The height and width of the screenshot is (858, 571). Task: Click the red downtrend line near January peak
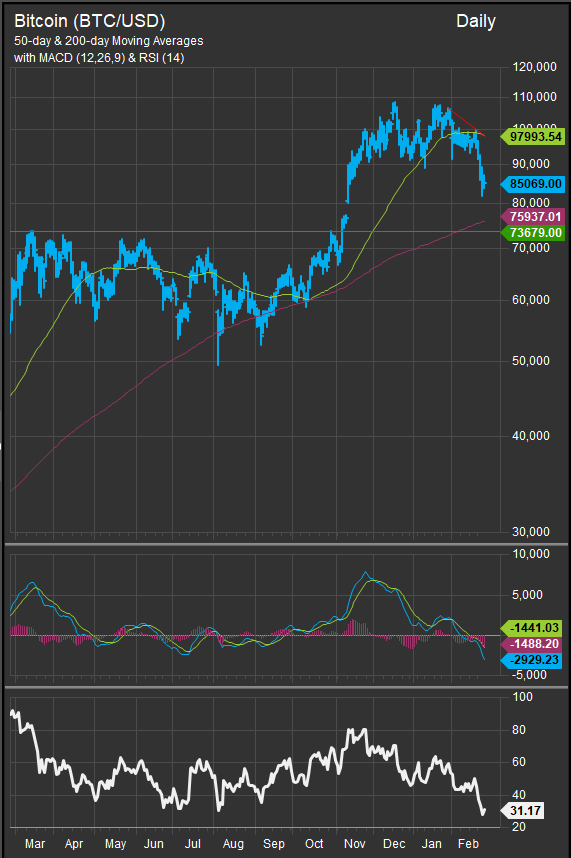tap(467, 122)
